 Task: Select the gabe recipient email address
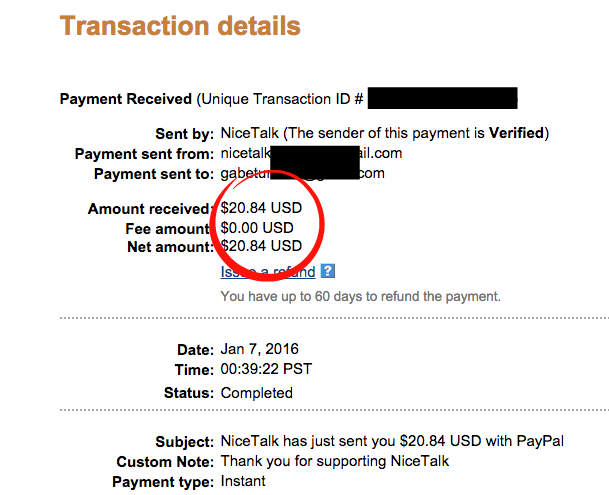coord(303,173)
